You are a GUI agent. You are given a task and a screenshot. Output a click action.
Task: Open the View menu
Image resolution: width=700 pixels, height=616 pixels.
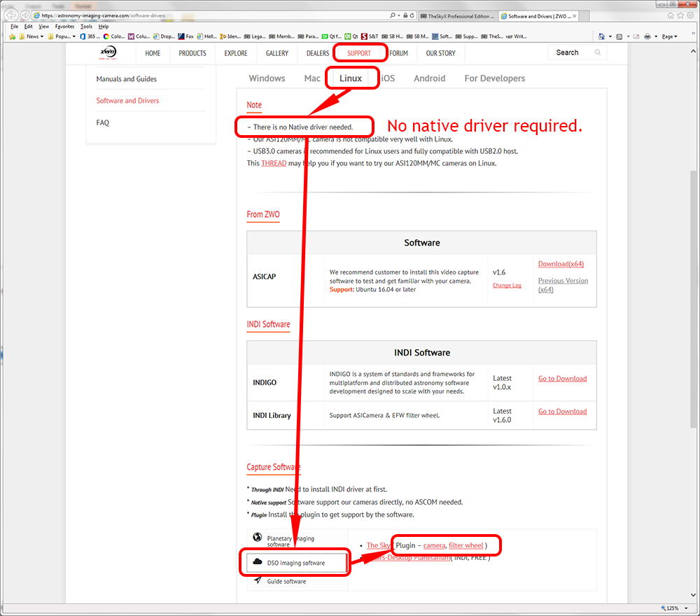[43, 27]
